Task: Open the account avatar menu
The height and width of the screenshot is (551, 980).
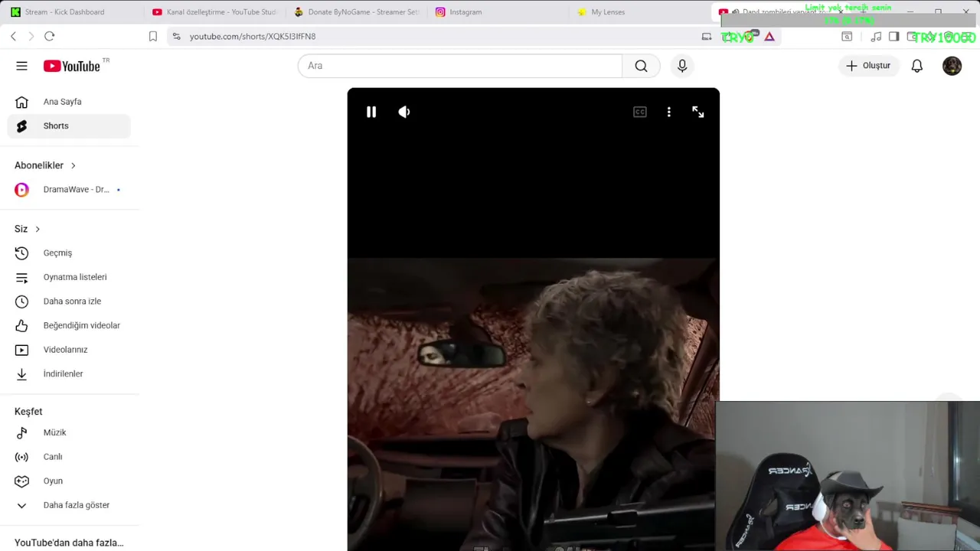Action: pyautogui.click(x=952, y=66)
